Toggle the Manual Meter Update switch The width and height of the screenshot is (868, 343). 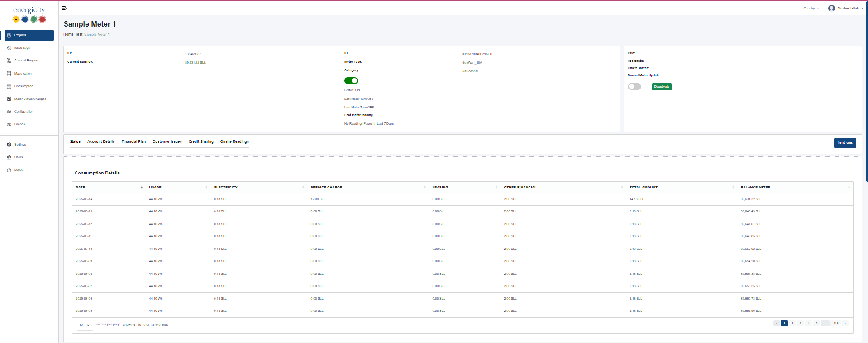point(634,87)
